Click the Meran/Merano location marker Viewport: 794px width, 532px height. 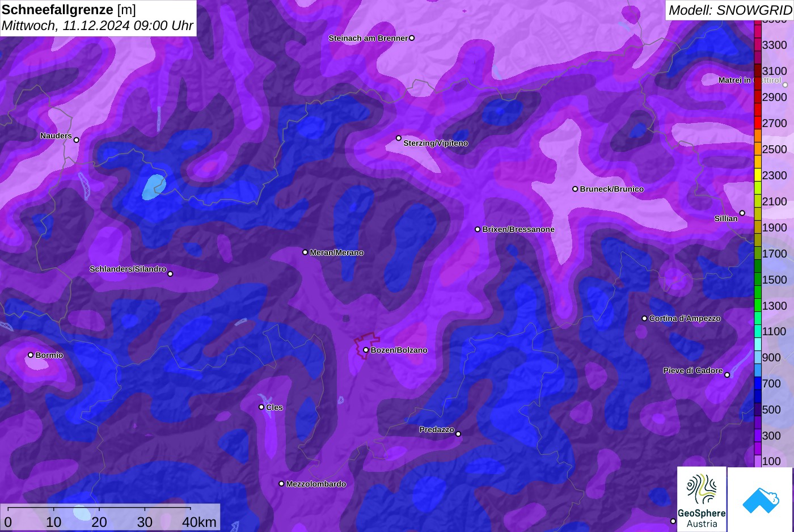point(305,252)
